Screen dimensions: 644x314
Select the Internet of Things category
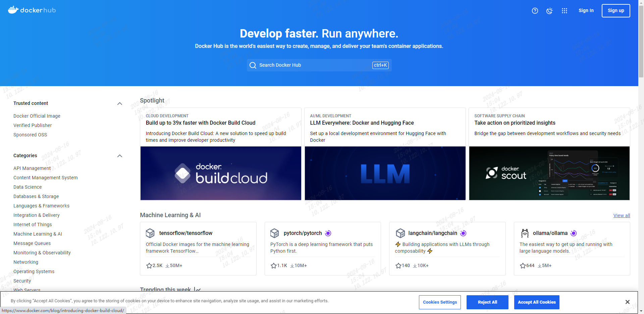(33, 225)
